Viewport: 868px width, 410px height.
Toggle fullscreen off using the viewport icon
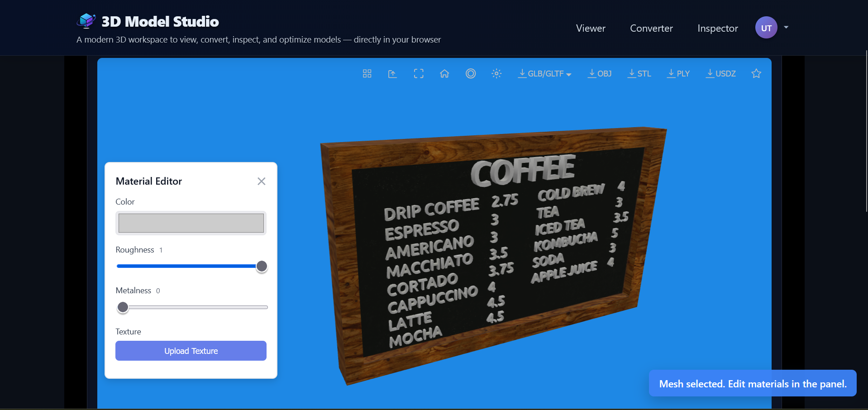click(x=419, y=73)
